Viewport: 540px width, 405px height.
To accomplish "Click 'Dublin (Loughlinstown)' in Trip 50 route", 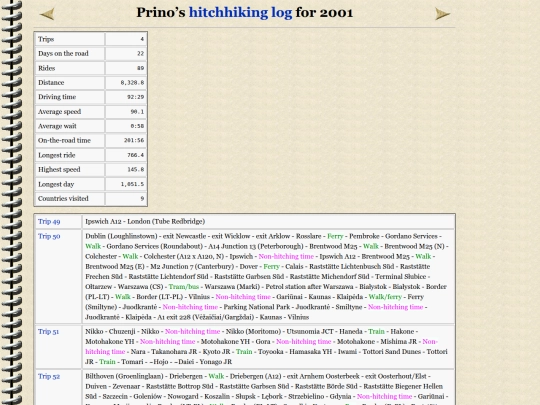I will pyautogui.click(x=121, y=236).
